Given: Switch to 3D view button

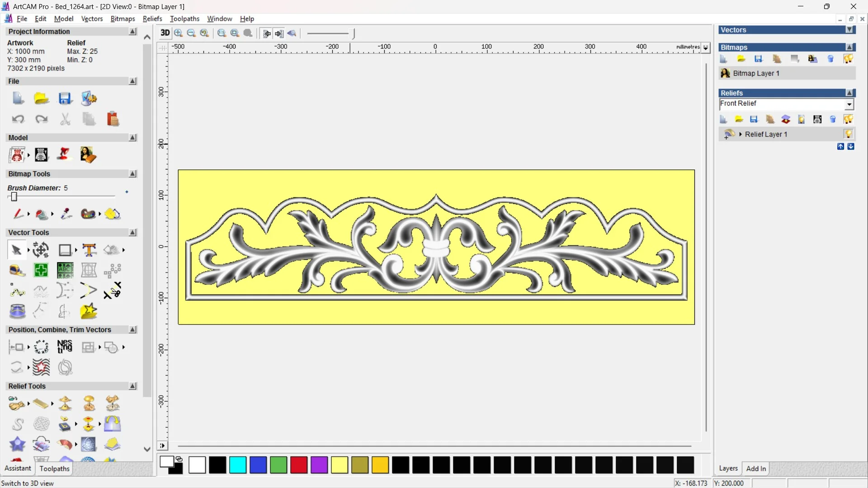Looking at the screenshot, I should point(165,33).
